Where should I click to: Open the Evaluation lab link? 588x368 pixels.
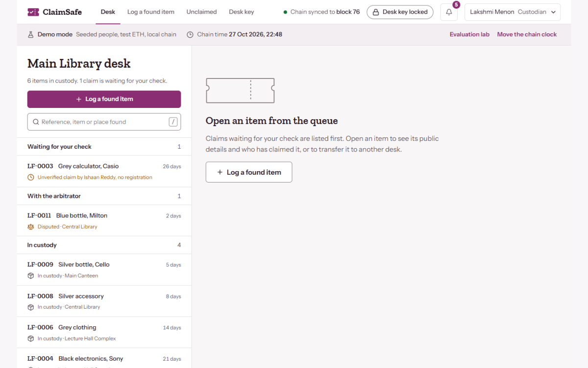click(x=469, y=34)
